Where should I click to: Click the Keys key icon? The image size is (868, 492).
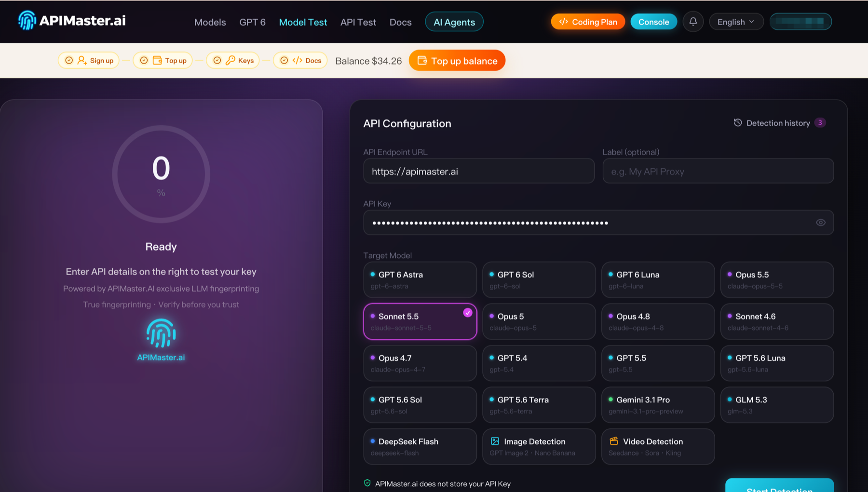[x=231, y=60]
